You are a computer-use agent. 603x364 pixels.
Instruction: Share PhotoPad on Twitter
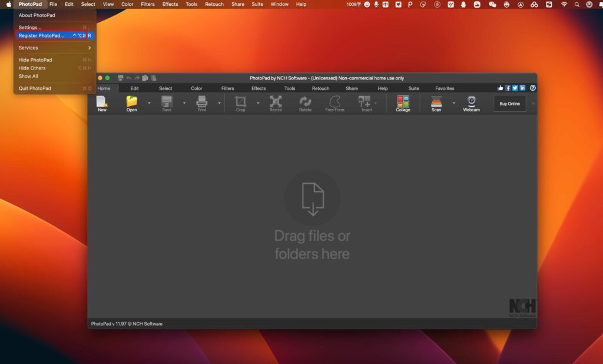515,87
